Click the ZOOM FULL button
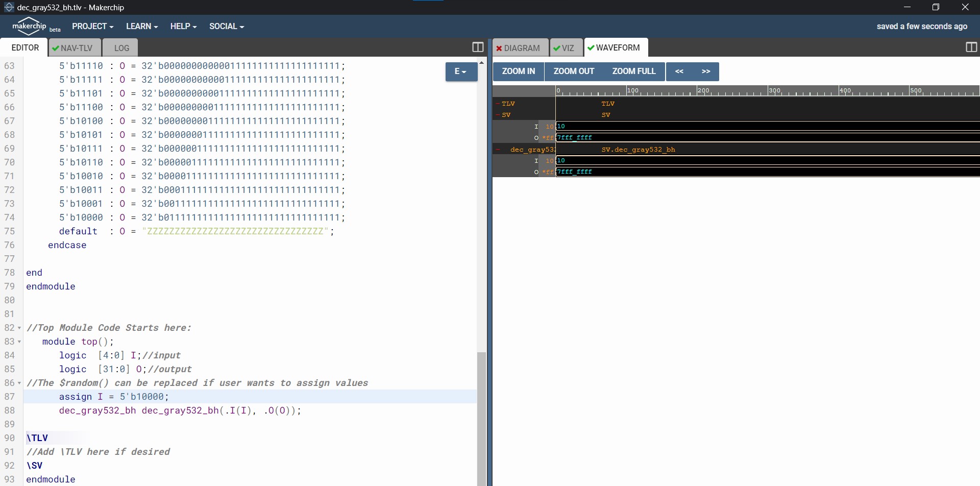This screenshot has height=486, width=980. click(x=634, y=71)
